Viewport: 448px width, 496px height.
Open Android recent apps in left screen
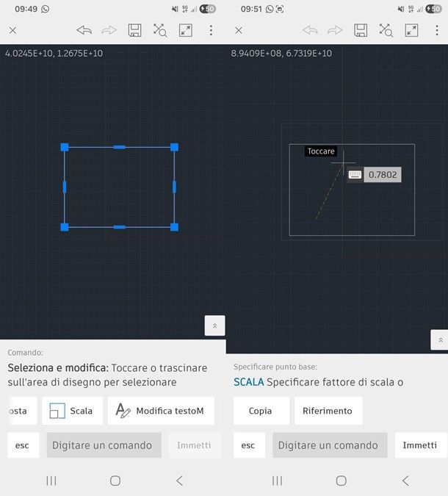(51, 481)
